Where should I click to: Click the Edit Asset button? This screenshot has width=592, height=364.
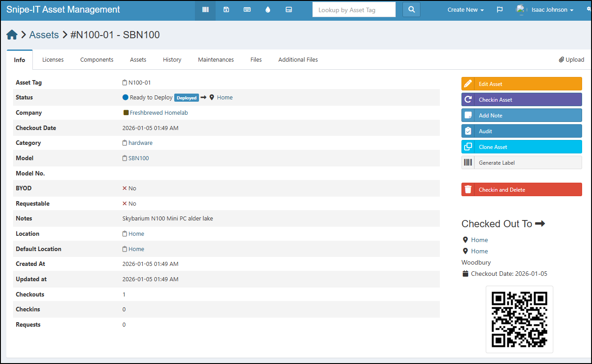pyautogui.click(x=521, y=84)
